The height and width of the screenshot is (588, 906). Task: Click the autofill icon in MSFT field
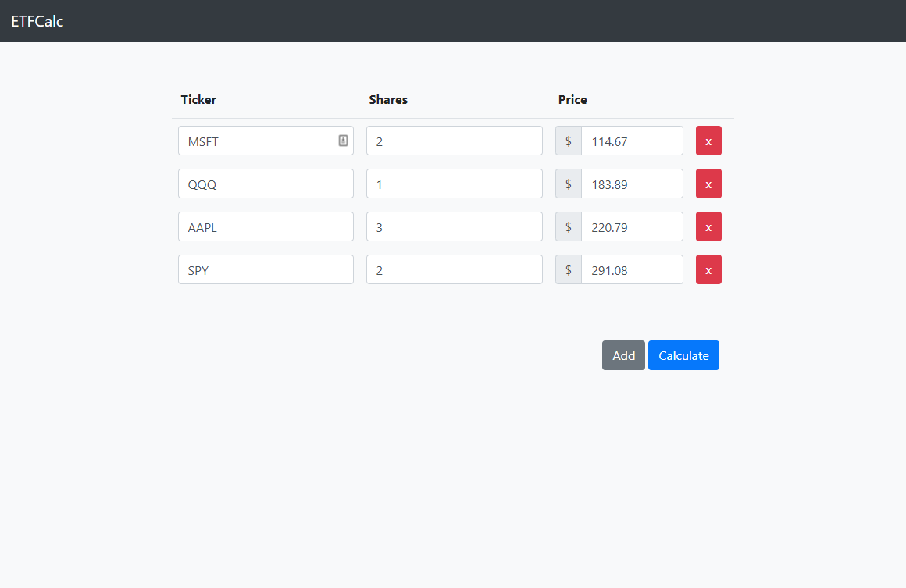(x=343, y=141)
